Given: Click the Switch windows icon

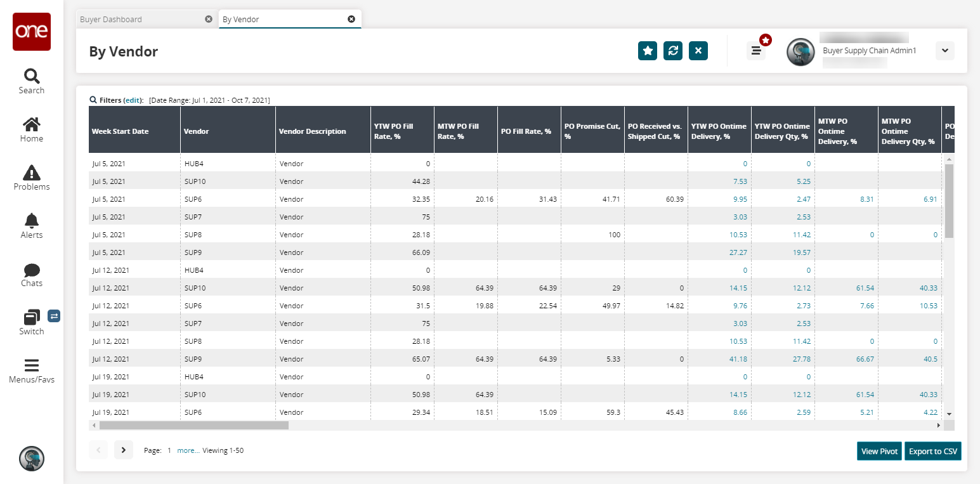Looking at the screenshot, I should tap(32, 321).
